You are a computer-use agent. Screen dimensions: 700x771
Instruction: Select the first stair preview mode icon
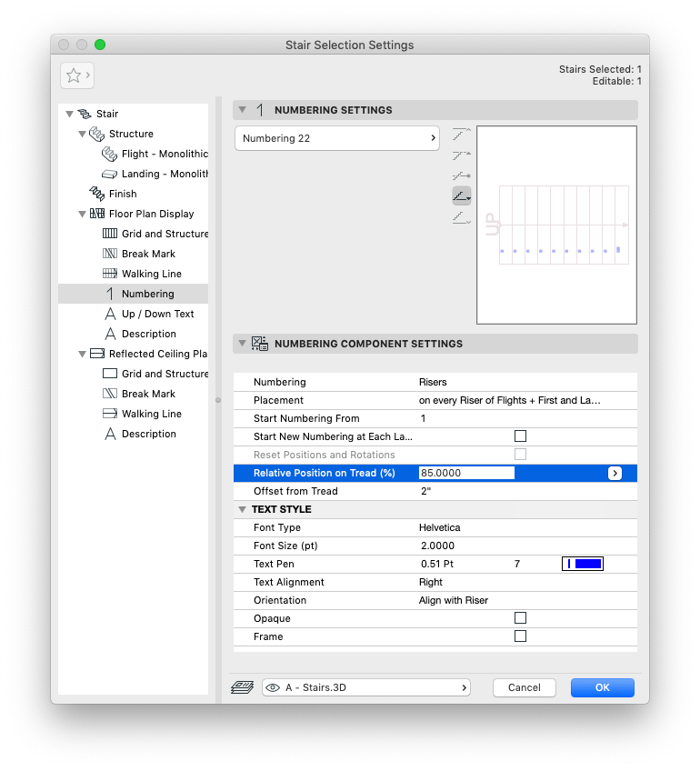click(x=462, y=134)
